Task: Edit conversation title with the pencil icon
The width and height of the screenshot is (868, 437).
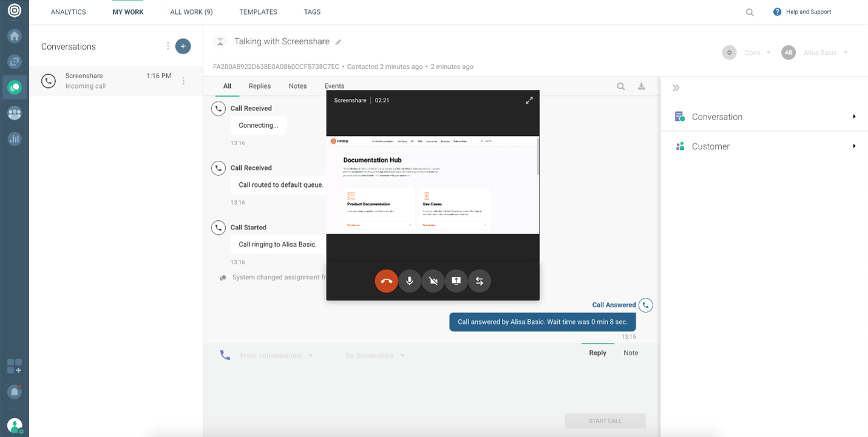Action: [339, 42]
